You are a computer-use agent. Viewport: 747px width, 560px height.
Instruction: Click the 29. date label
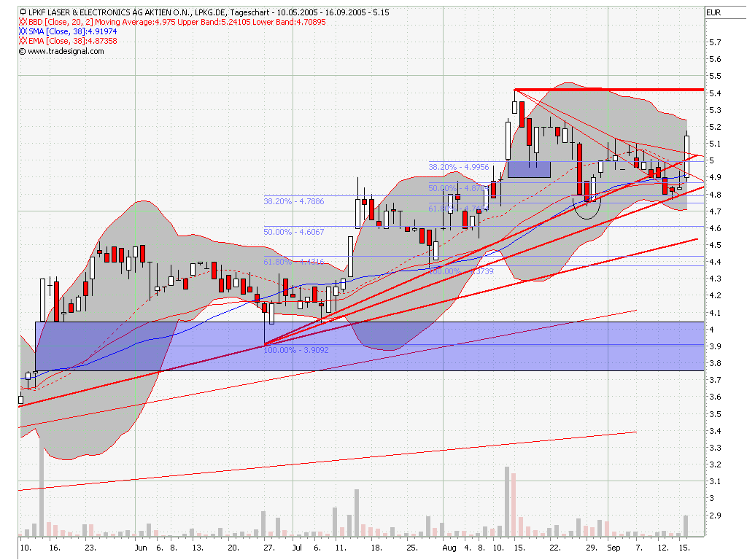(591, 548)
